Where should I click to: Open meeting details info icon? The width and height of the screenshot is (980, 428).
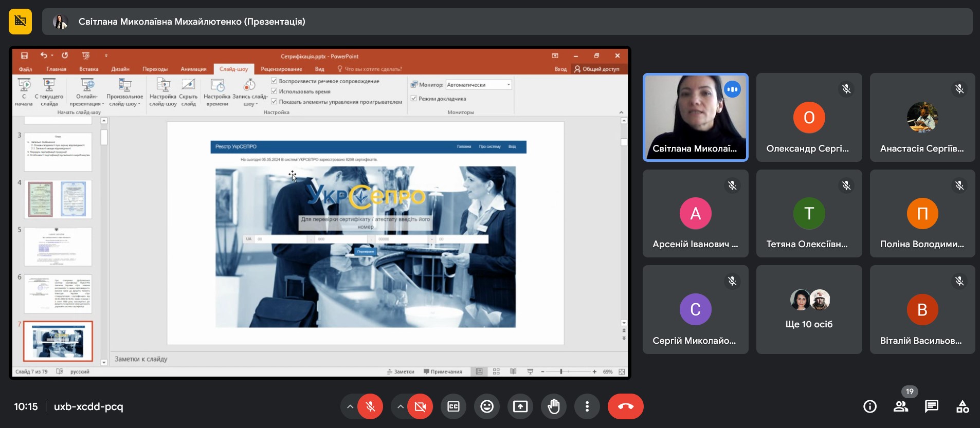pos(870,406)
